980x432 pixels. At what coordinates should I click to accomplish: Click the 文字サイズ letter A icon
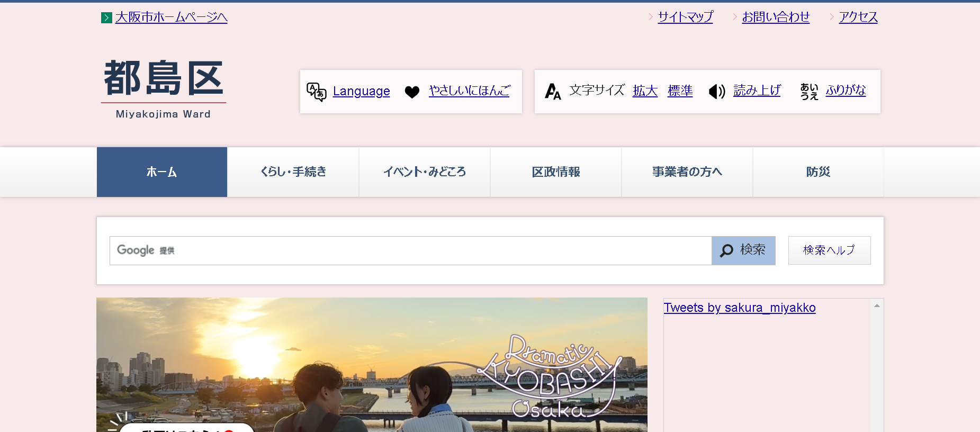click(x=553, y=91)
